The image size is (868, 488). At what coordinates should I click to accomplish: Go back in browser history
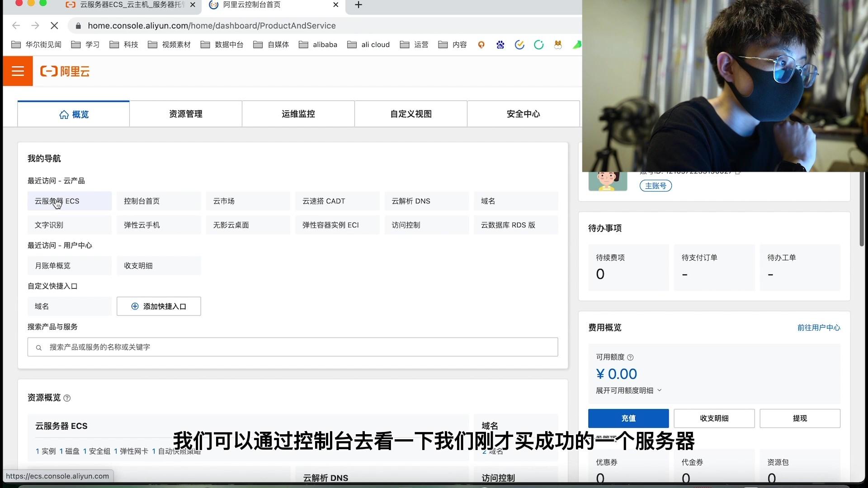[x=16, y=26]
